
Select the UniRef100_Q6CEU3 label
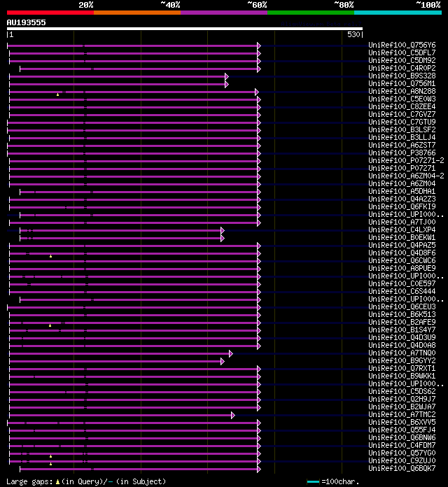click(x=402, y=306)
